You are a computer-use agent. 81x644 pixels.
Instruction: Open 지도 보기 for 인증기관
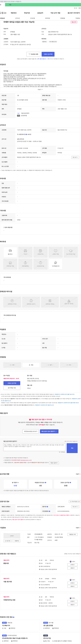click(75, 507)
